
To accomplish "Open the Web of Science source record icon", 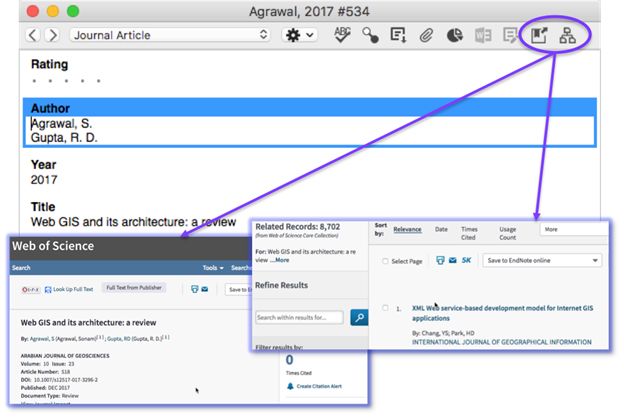I will [x=539, y=35].
